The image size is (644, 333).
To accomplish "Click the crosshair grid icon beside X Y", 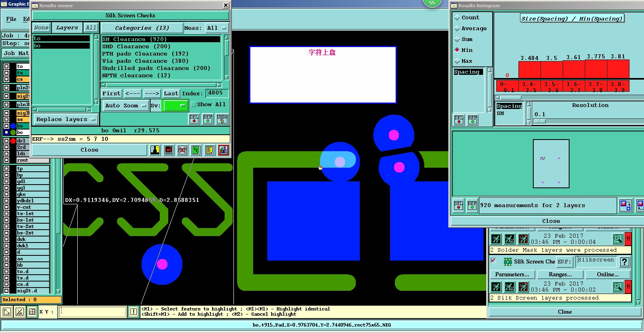I will pyautogui.click(x=32, y=312).
